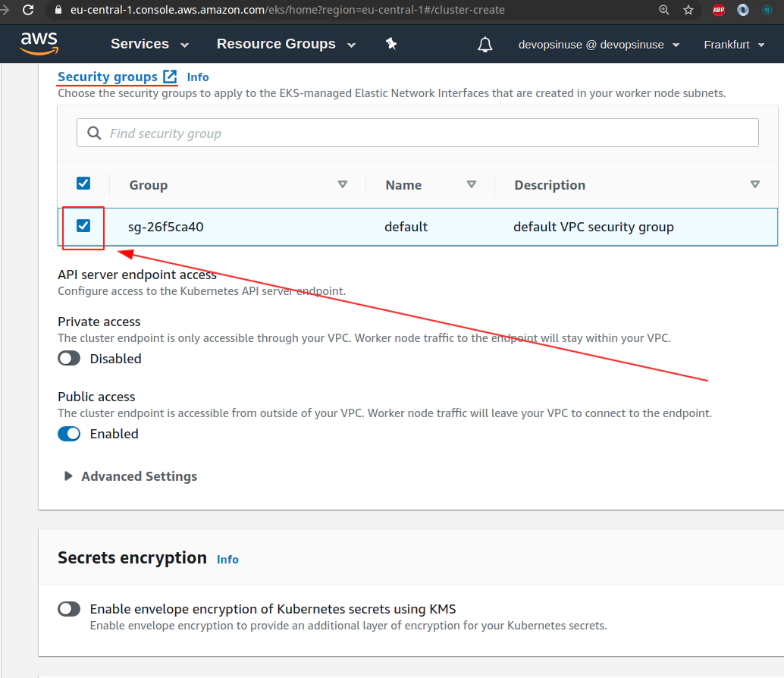This screenshot has width=784, height=678.
Task: Toggle the Private access switch
Action: [x=69, y=358]
